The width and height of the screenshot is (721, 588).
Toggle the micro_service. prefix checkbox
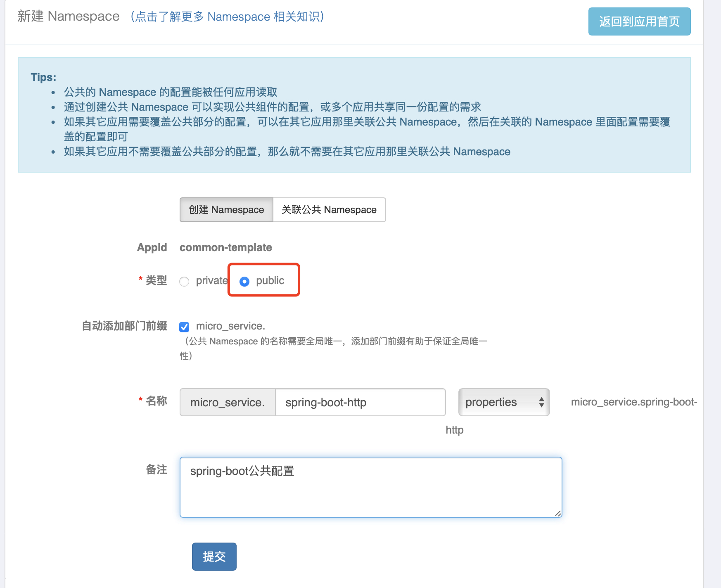pos(184,327)
